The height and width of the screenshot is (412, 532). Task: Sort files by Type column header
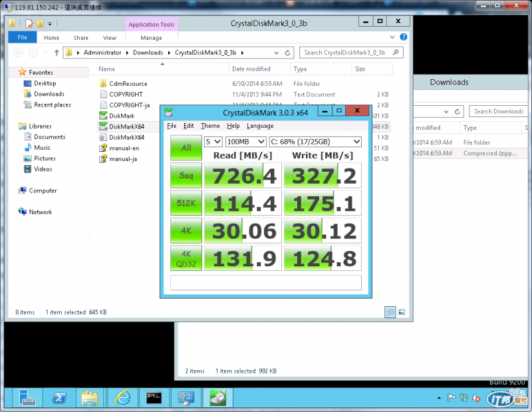click(300, 69)
